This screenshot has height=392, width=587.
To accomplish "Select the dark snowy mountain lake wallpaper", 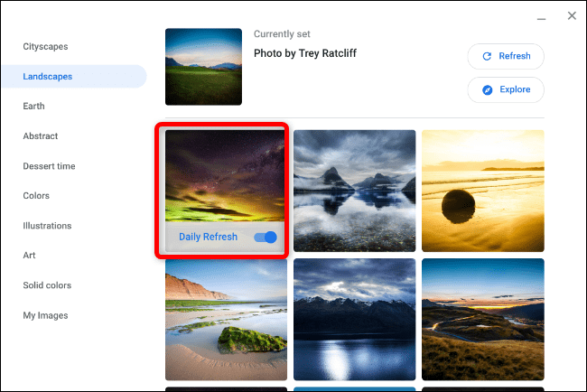I will point(355,320).
